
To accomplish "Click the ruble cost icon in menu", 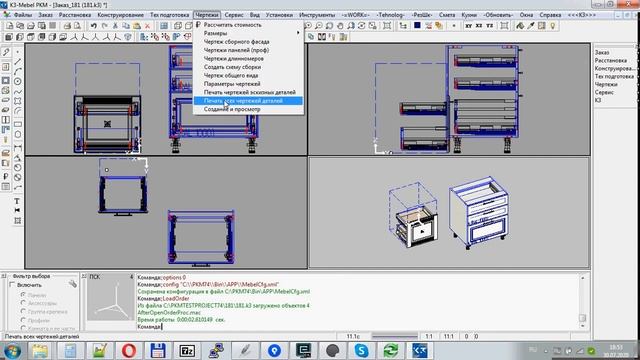I will pos(198,24).
